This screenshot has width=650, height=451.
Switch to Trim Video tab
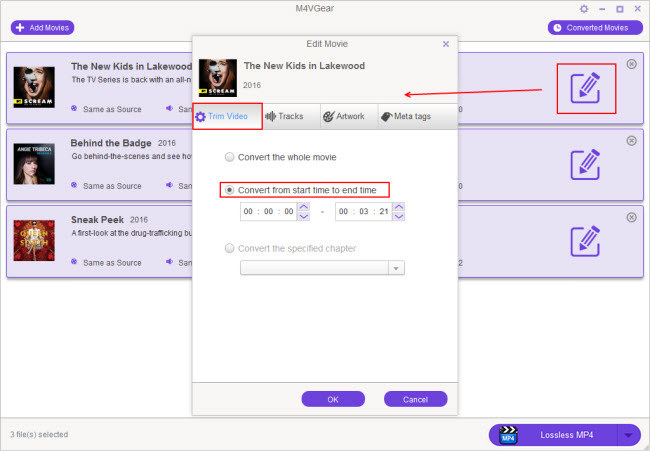pyautogui.click(x=228, y=116)
